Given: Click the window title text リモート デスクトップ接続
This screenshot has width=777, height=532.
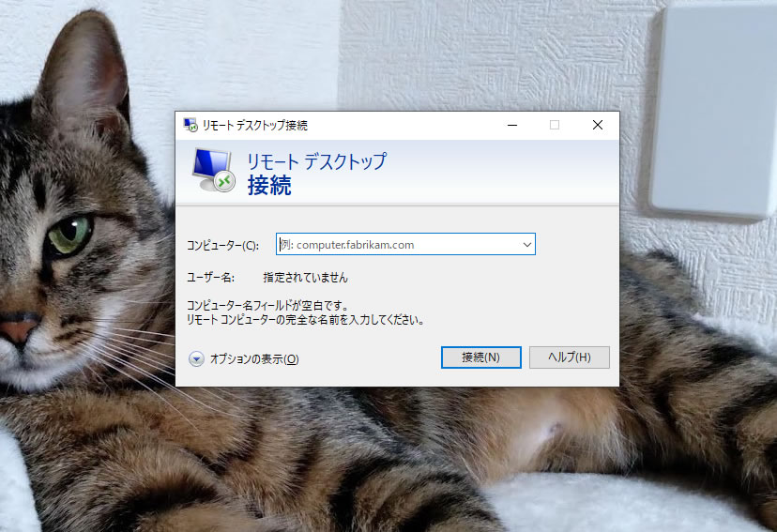Looking at the screenshot, I should (254, 125).
